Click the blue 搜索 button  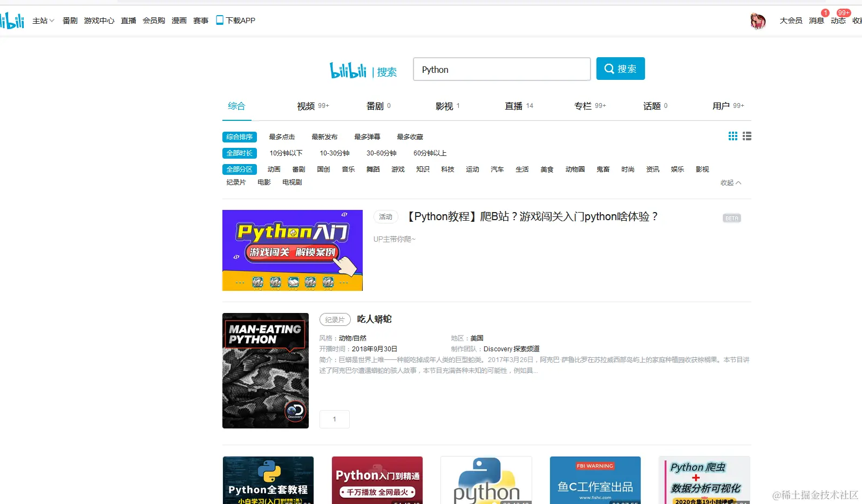click(621, 69)
